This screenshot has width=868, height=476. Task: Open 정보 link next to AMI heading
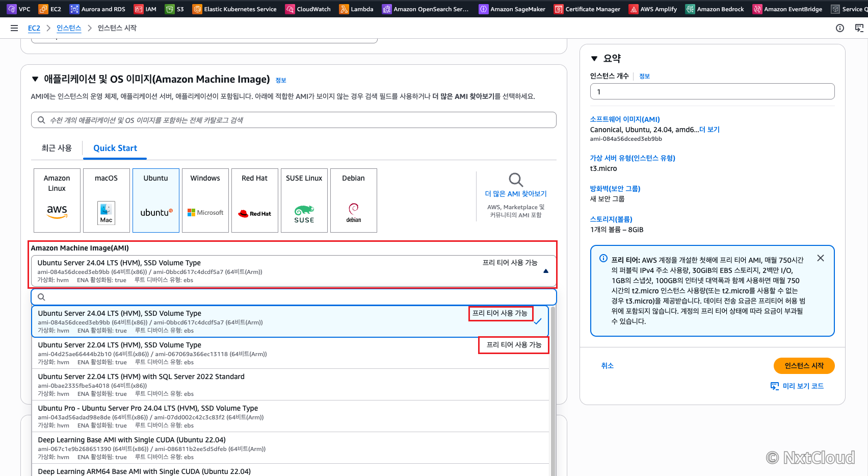point(281,80)
